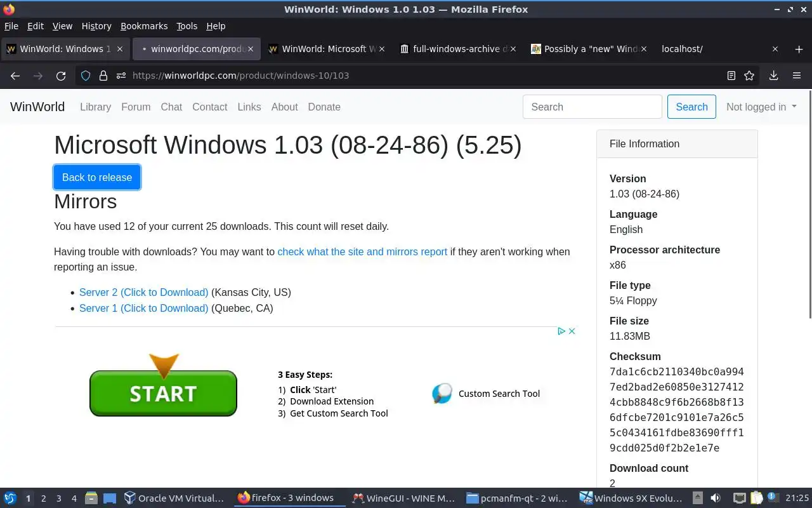Close the winworldpc.com/produ tab
Image resolution: width=812 pixels, height=508 pixels.
pos(251,49)
